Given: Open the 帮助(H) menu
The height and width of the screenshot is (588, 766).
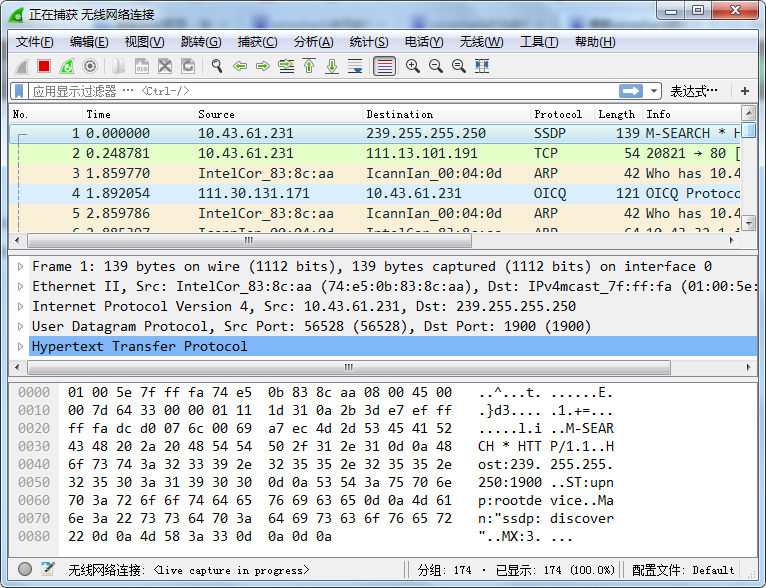Looking at the screenshot, I should click(x=595, y=42).
